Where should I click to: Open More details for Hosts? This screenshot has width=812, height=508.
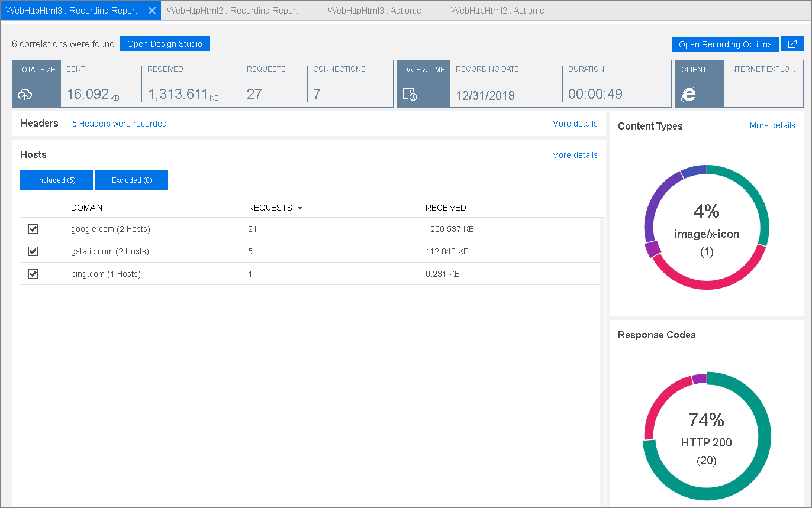574,155
